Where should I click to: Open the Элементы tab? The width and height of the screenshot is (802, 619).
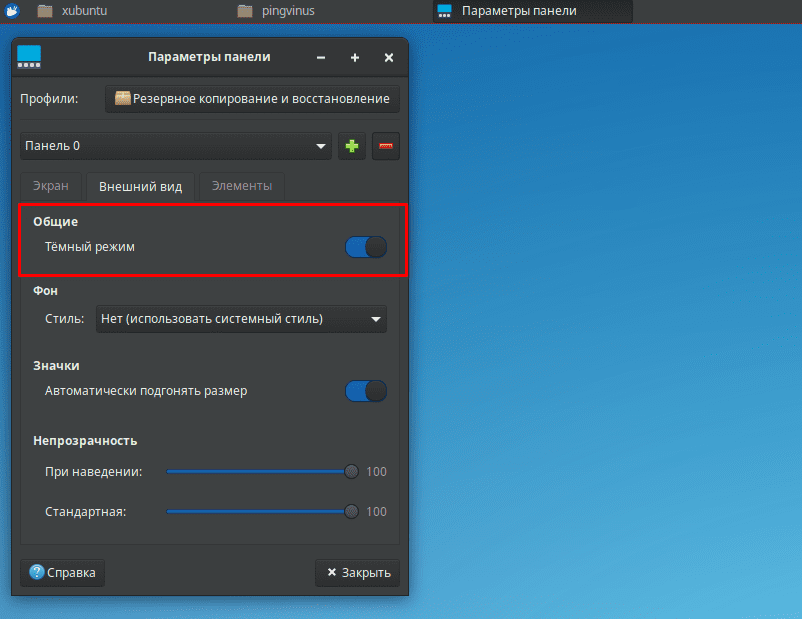[242, 186]
